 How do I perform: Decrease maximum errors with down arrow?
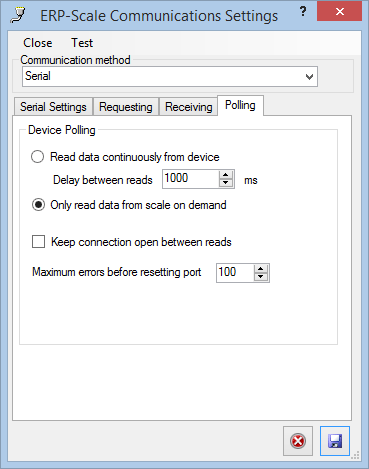(261, 277)
